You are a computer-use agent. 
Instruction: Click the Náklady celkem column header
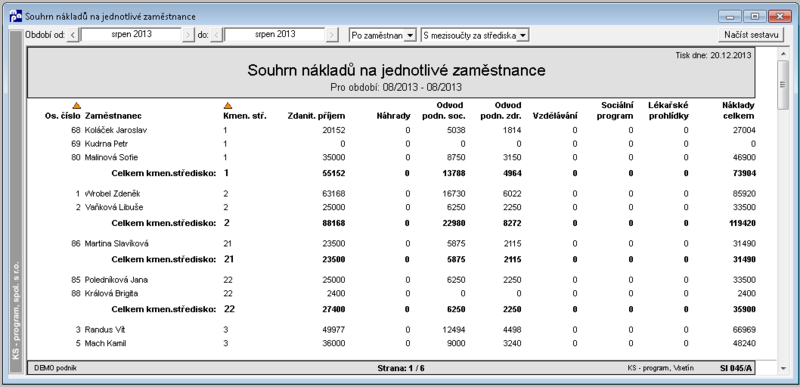click(x=738, y=111)
